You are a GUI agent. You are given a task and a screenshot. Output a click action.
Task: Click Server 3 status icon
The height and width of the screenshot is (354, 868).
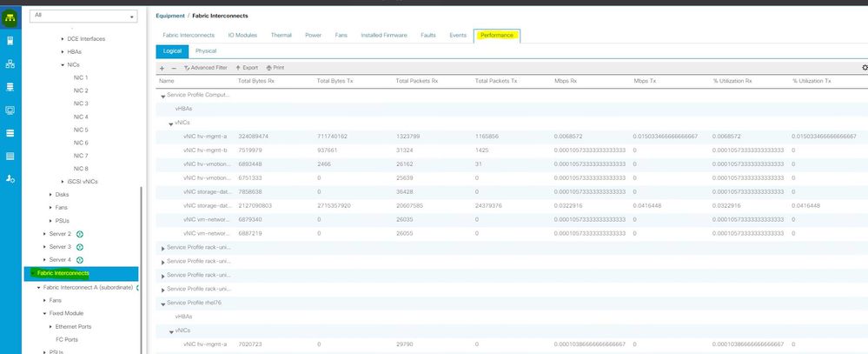pyautogui.click(x=79, y=247)
